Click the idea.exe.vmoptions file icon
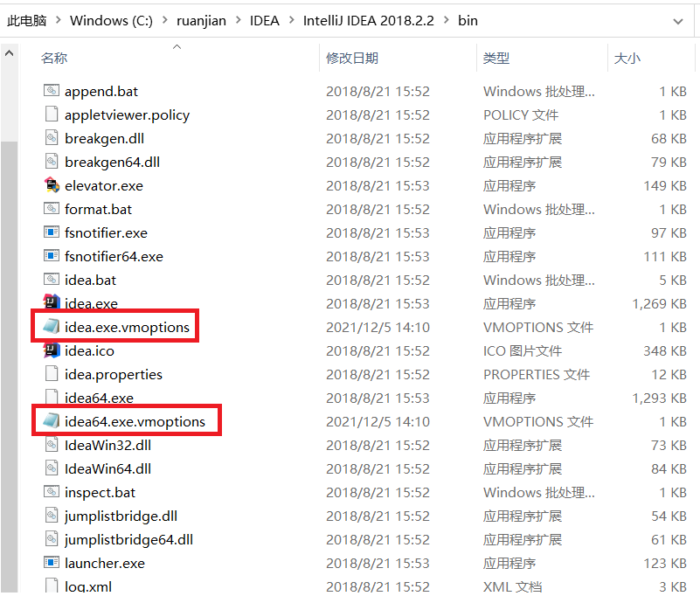 (52, 327)
